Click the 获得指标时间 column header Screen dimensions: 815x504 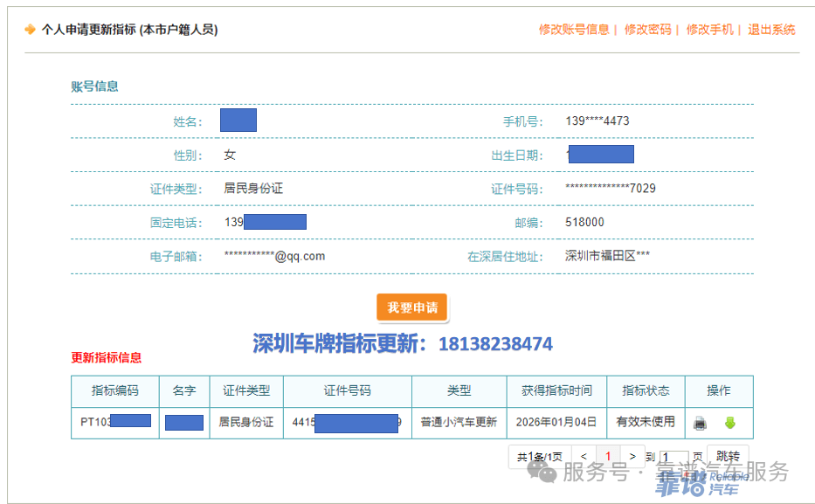pos(556,390)
